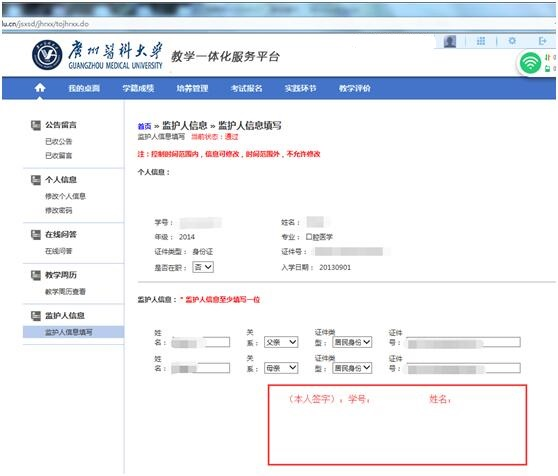This screenshot has height=476, width=558.
Task: Open the 母亲 relationship dropdown
Action: coord(281,368)
